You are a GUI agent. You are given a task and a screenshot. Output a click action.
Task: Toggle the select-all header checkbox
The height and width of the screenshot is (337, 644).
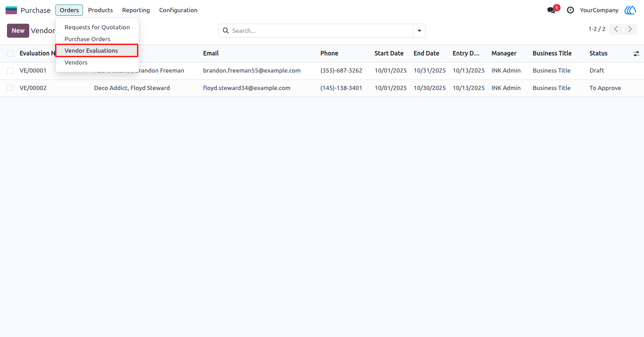(x=10, y=53)
